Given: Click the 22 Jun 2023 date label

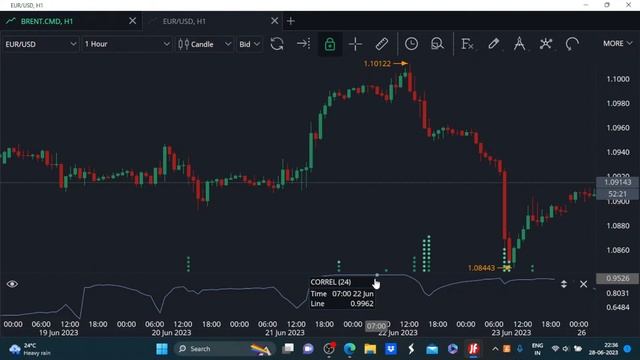Looking at the screenshot, I should click(x=398, y=333).
